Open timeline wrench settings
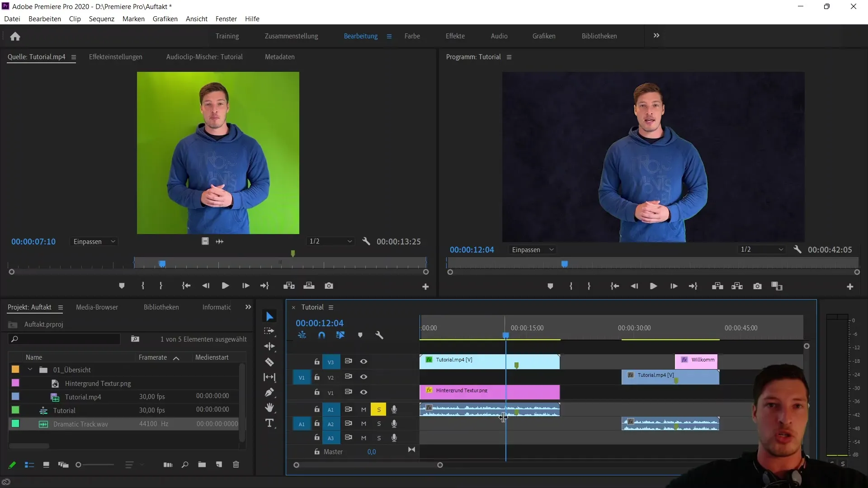 coord(379,335)
